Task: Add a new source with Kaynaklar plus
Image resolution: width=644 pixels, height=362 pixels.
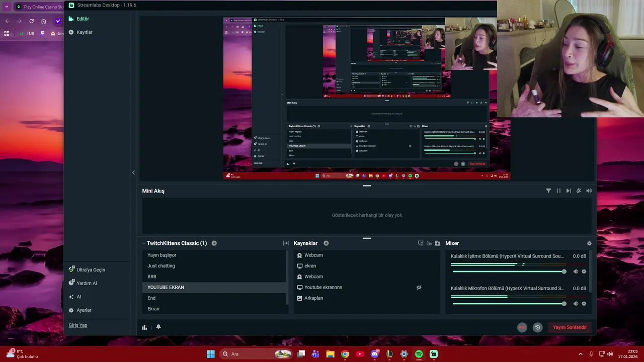Action: 326,243
